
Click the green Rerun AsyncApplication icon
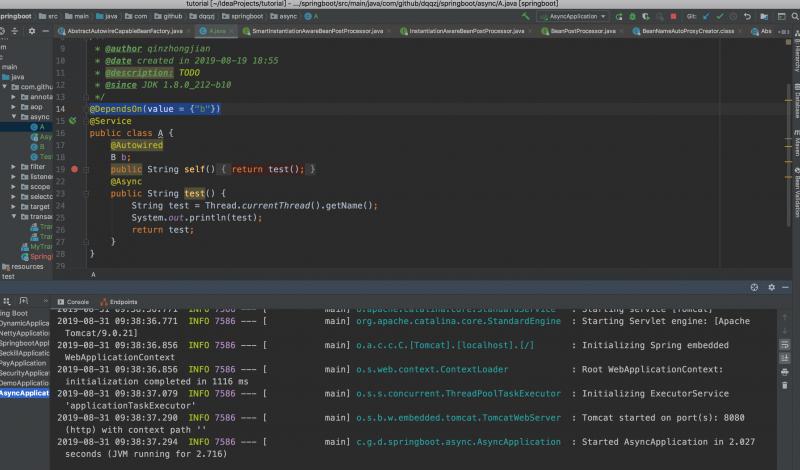(x=620, y=17)
